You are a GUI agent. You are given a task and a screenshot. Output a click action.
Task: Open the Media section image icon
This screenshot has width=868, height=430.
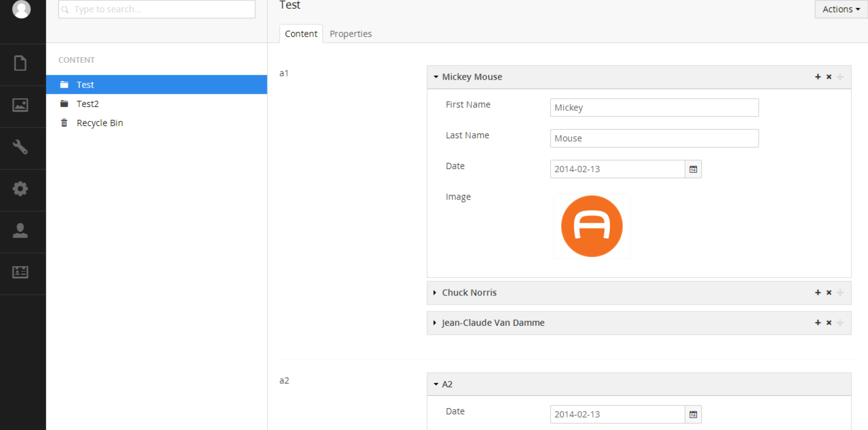(20, 105)
